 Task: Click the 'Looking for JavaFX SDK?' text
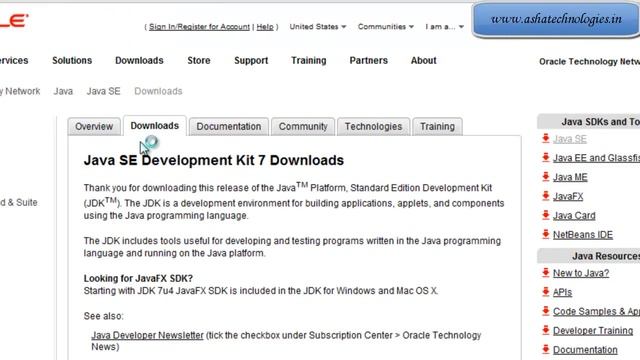click(x=138, y=278)
